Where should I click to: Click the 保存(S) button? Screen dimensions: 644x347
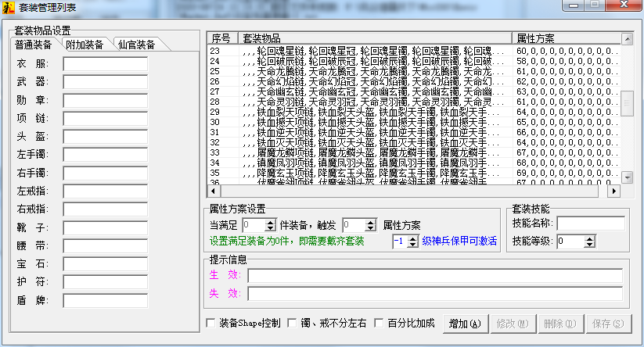(x=607, y=323)
